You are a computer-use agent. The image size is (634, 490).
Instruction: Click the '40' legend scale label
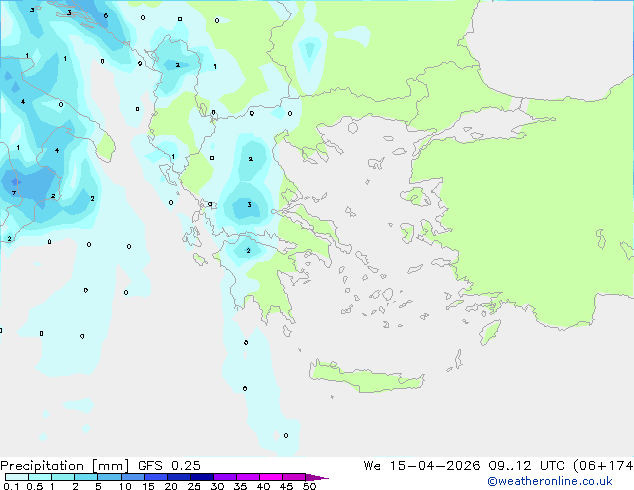coord(263,486)
